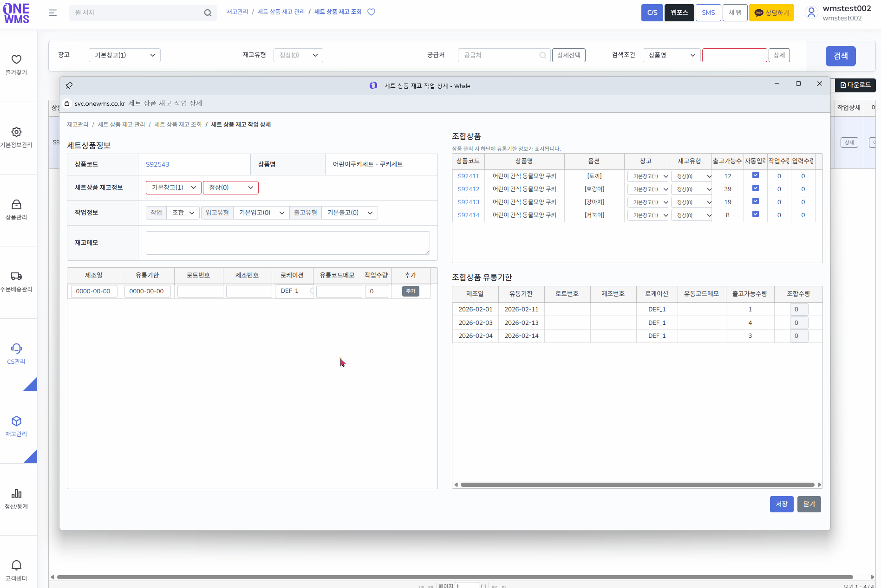Screen dimensions: 881x588
Task: Open the 출고유형 기본출고(0) dropdown
Action: coord(350,213)
